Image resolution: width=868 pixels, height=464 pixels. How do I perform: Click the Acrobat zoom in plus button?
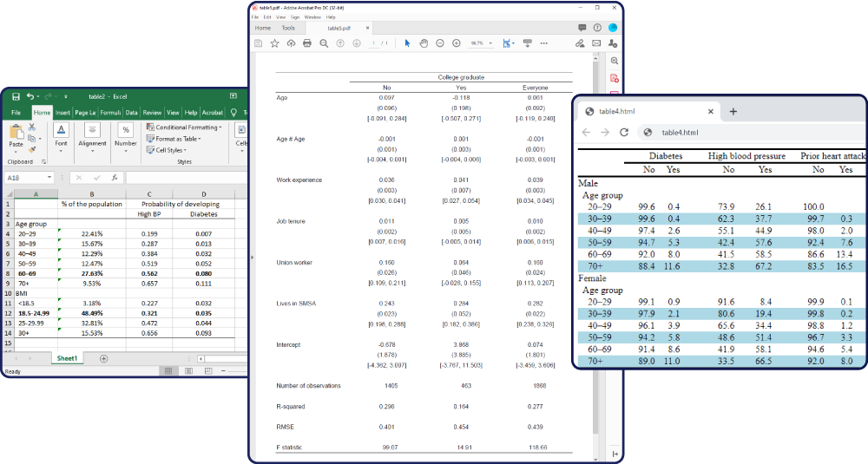456,43
